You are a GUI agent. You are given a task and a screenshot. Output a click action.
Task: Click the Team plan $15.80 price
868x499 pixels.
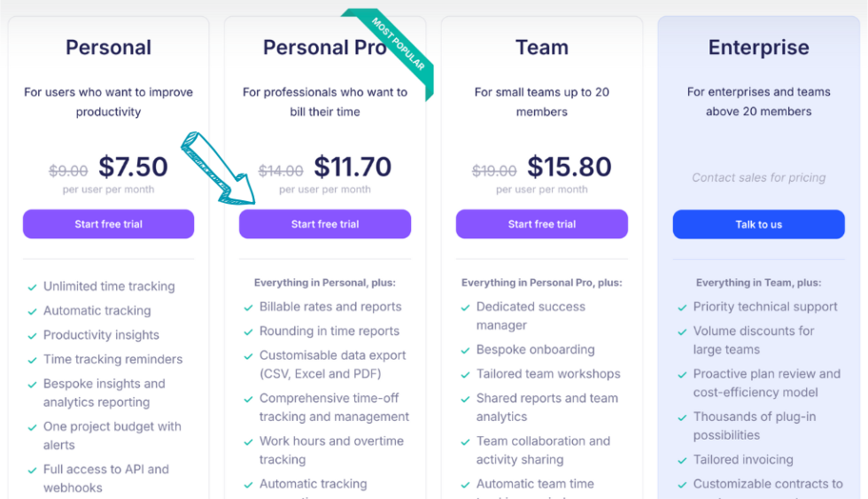pyautogui.click(x=570, y=167)
